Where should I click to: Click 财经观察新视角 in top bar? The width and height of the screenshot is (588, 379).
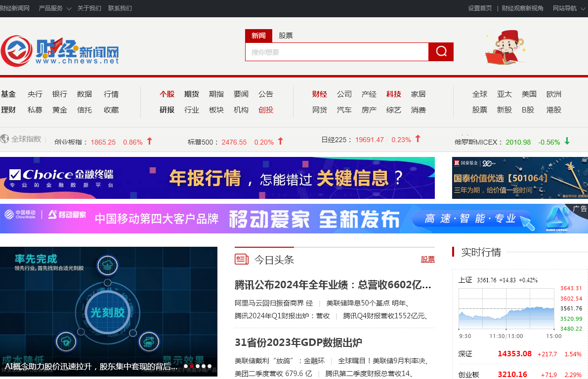pyautogui.click(x=522, y=8)
